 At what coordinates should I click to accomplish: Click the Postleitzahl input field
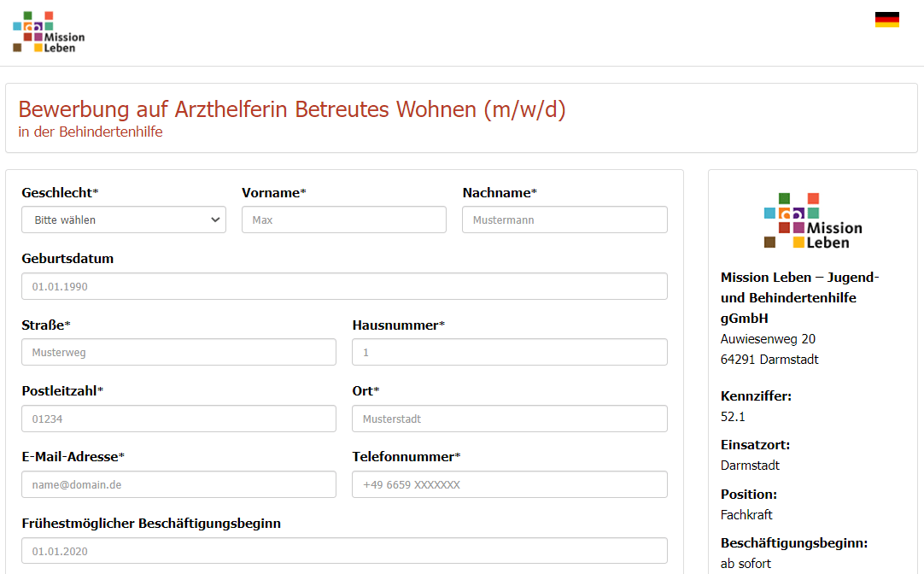click(x=178, y=419)
